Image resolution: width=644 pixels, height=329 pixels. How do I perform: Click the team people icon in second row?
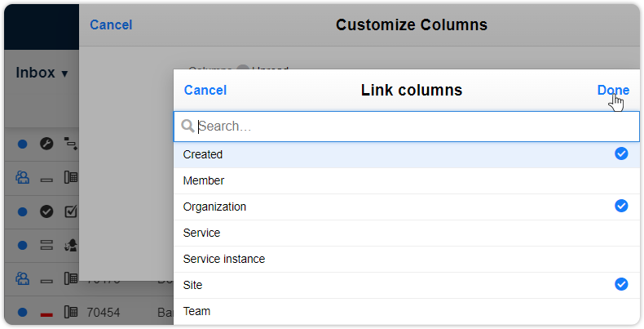coord(22,177)
